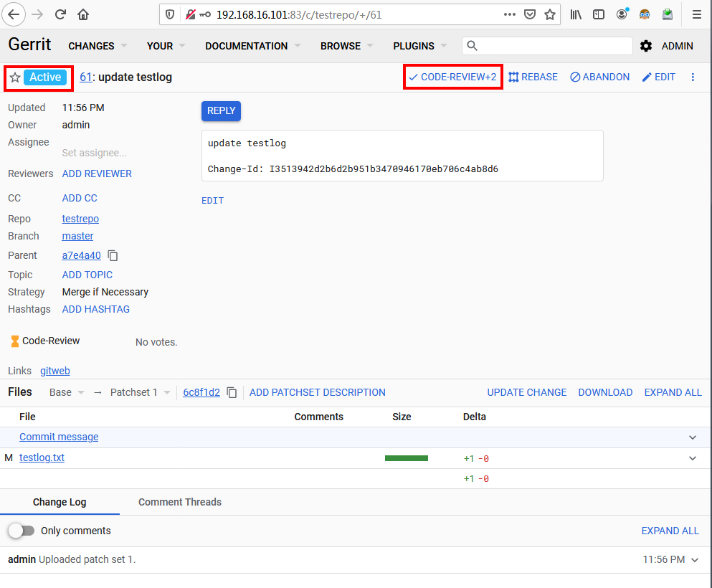
Task: Click ADD PATCHSET DESCRIPTION
Action: (x=318, y=392)
